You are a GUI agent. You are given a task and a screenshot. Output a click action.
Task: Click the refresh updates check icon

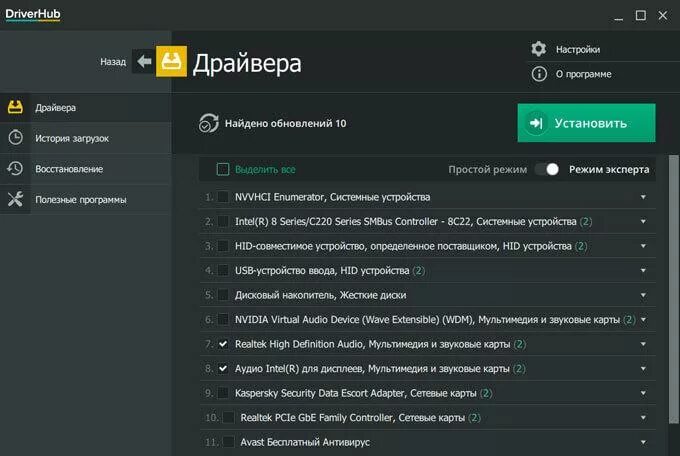(x=209, y=123)
